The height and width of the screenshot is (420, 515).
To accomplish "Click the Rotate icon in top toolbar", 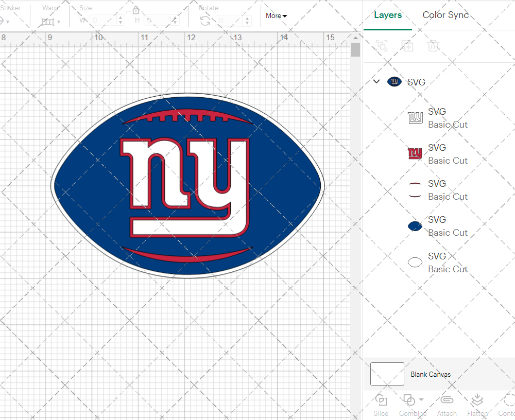I will 205,21.
